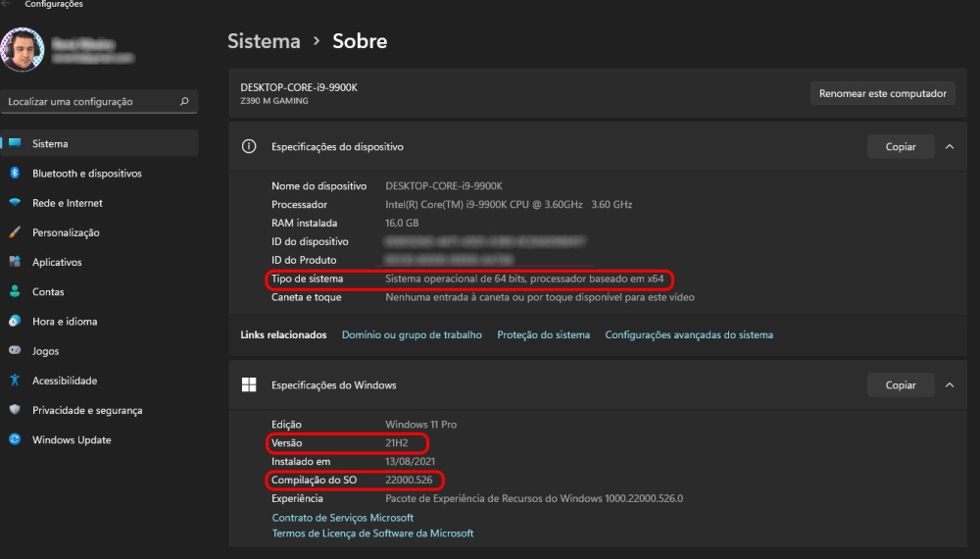Click the Experiência pack version value
The image size is (980, 559).
coord(534,498)
